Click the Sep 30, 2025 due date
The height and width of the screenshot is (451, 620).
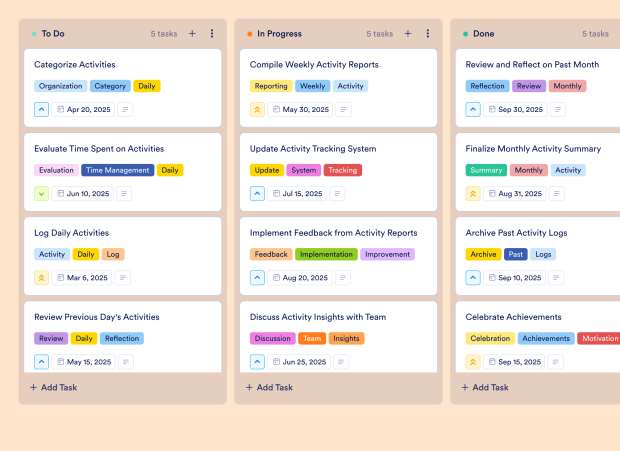coord(519,110)
